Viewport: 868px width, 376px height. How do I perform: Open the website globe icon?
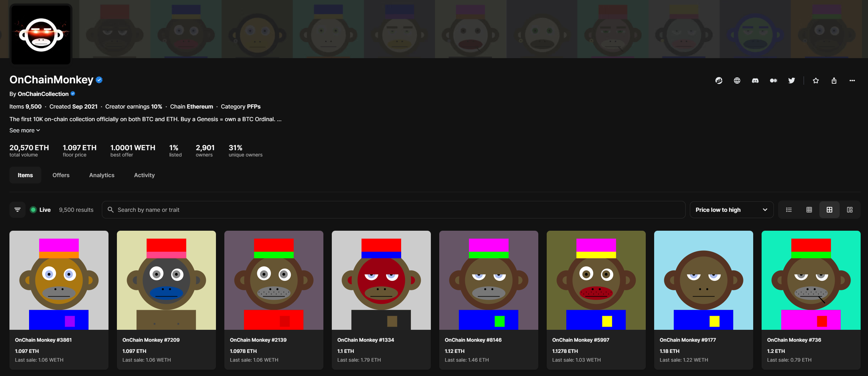737,81
